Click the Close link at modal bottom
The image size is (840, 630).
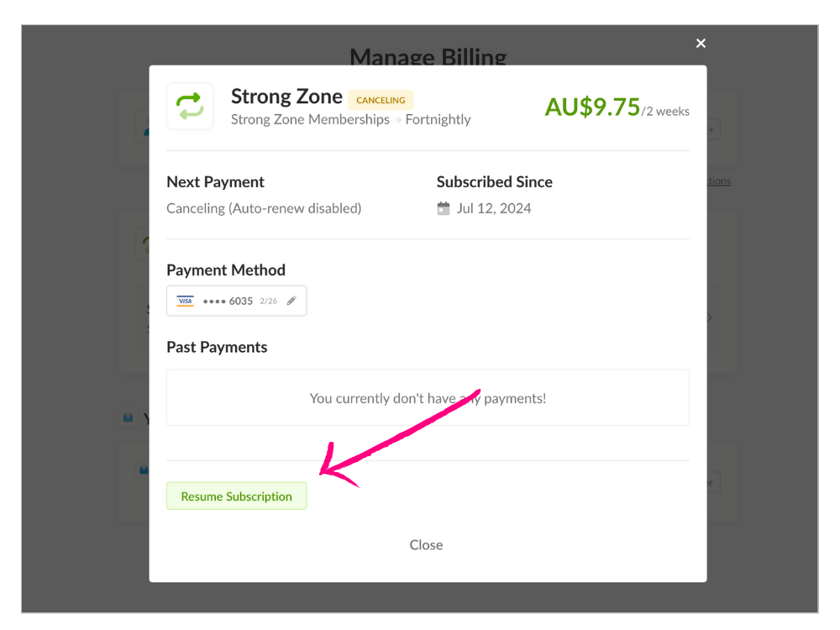point(426,545)
